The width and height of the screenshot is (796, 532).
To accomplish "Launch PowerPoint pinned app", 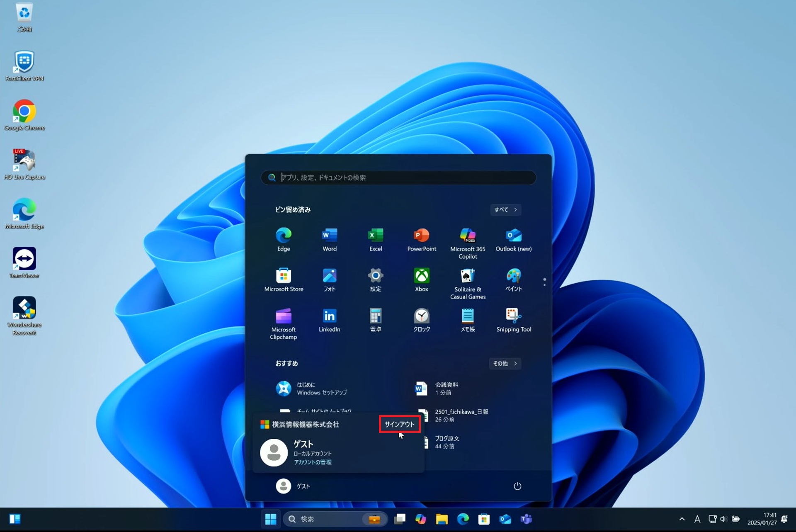I will (x=422, y=240).
